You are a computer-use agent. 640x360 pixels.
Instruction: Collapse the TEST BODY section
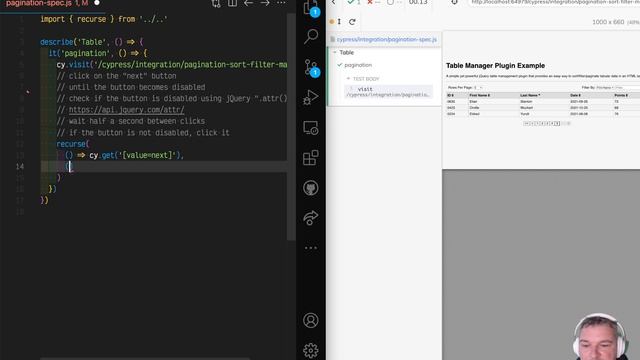pos(363,79)
